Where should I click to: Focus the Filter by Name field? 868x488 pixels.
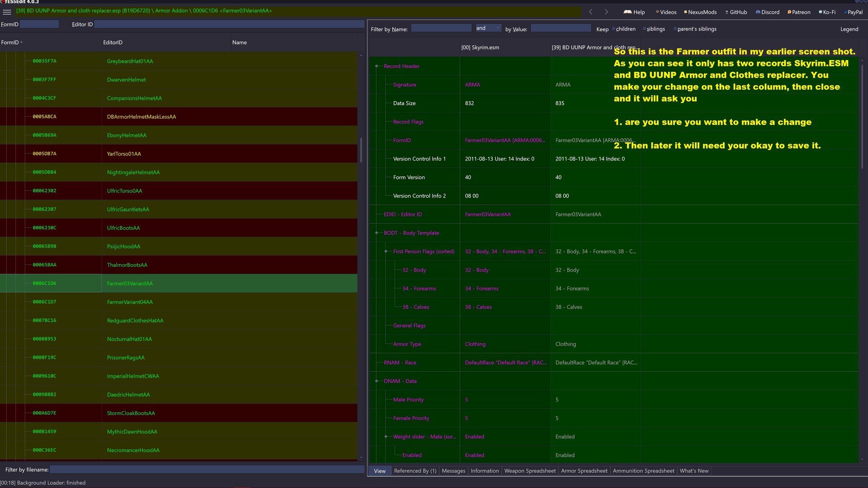pos(441,28)
